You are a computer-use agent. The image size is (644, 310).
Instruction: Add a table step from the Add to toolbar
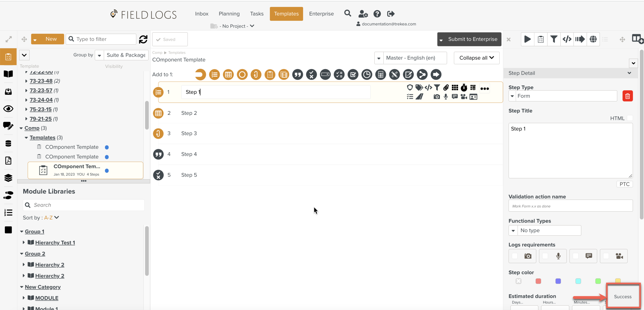point(228,75)
